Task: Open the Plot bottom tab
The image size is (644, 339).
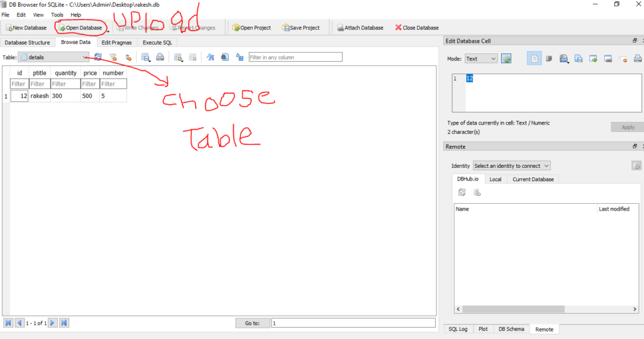Action: [483, 329]
